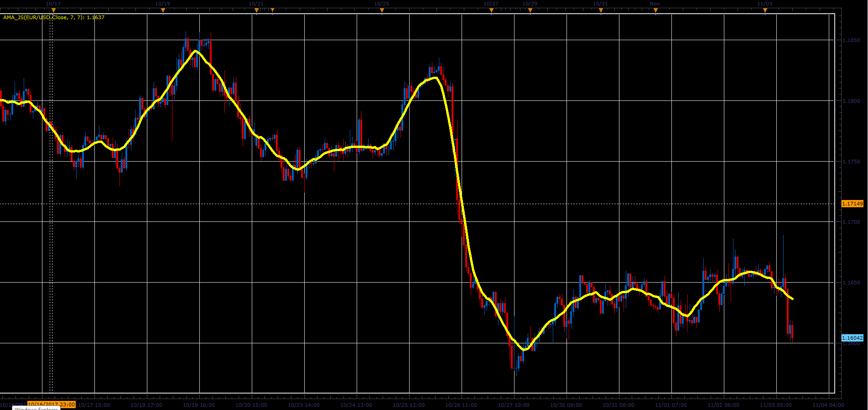Screen dimensions: 868x410
Task: Click the 11/02 06:00 time axis label
Action: (x=723, y=405)
